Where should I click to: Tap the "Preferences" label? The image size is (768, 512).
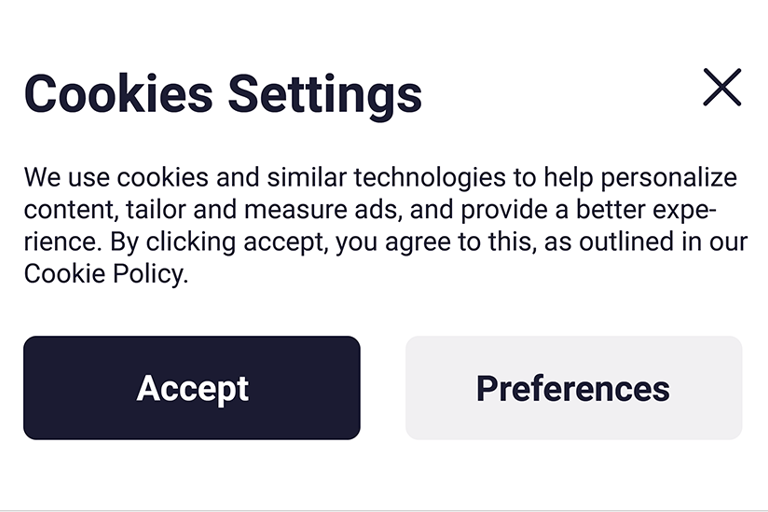573,388
